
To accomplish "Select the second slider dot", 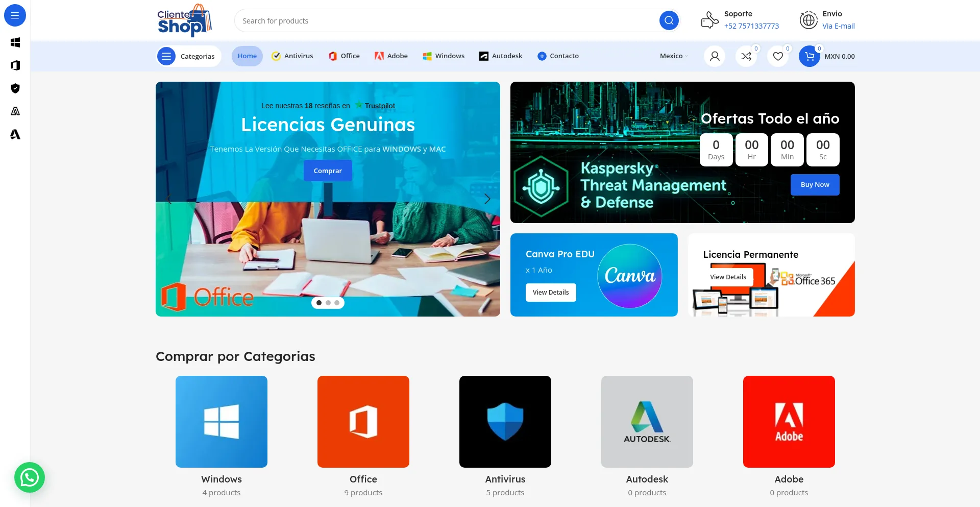I will 328,303.
